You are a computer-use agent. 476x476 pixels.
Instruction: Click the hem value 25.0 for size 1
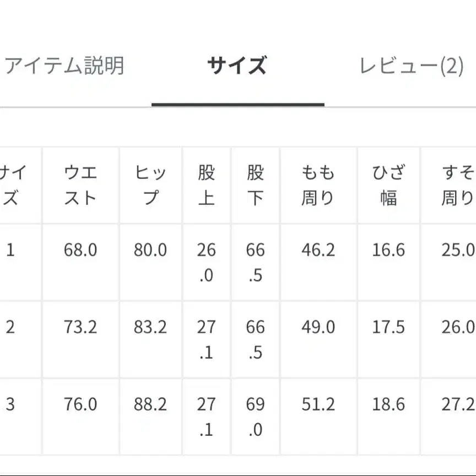[x=459, y=250]
